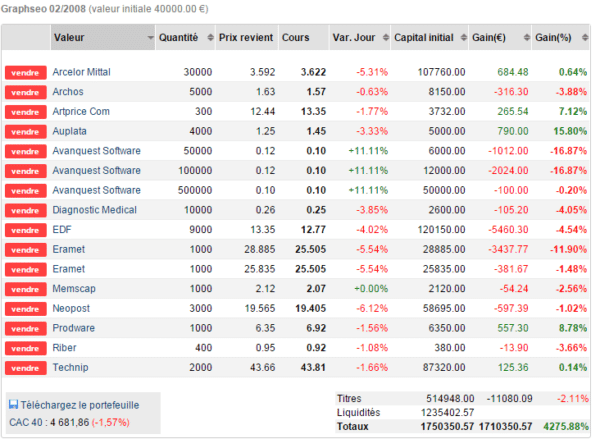The width and height of the screenshot is (600, 439).
Task: Sell the Arcelor Mittal position
Action: tap(26, 72)
